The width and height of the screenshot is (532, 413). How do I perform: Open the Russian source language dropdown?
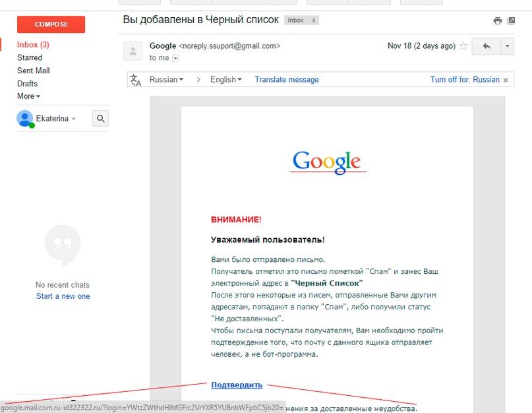point(166,79)
